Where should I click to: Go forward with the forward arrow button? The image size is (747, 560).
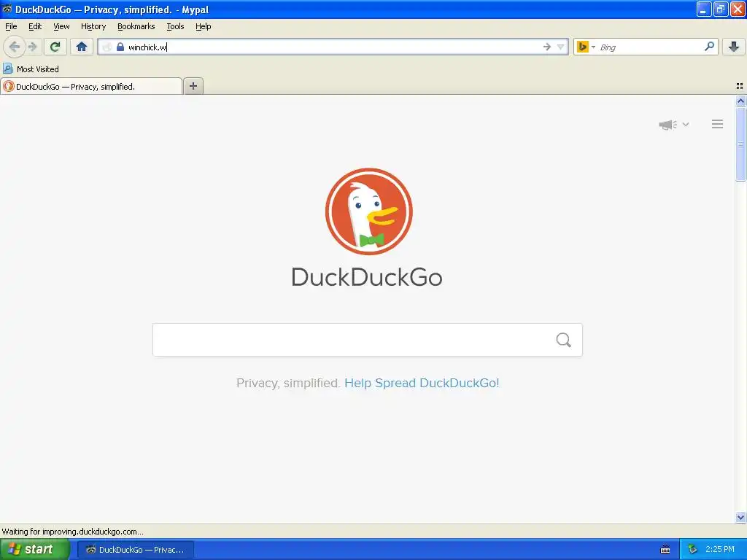pyautogui.click(x=32, y=47)
